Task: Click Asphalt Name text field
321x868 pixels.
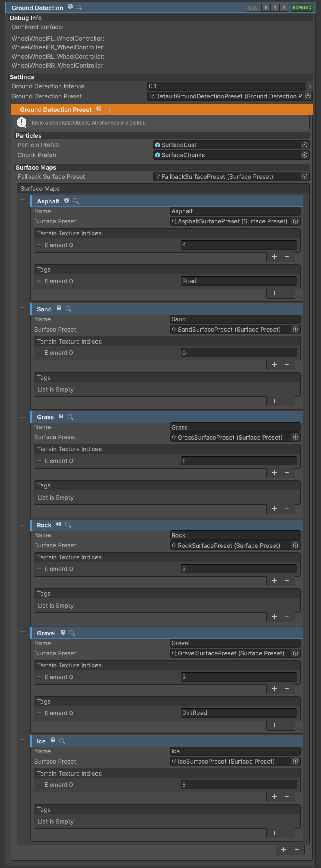Action: pyautogui.click(x=235, y=211)
